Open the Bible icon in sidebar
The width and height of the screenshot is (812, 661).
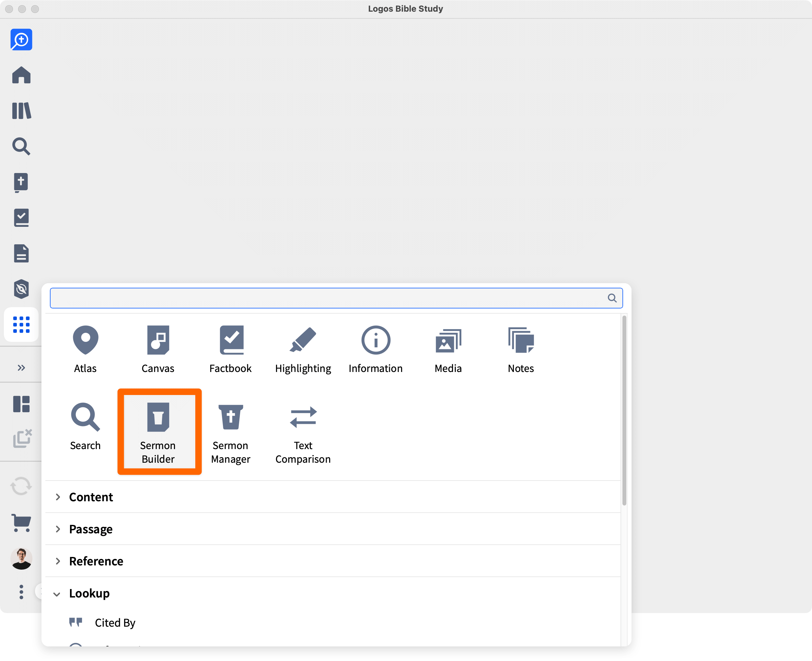(21, 182)
